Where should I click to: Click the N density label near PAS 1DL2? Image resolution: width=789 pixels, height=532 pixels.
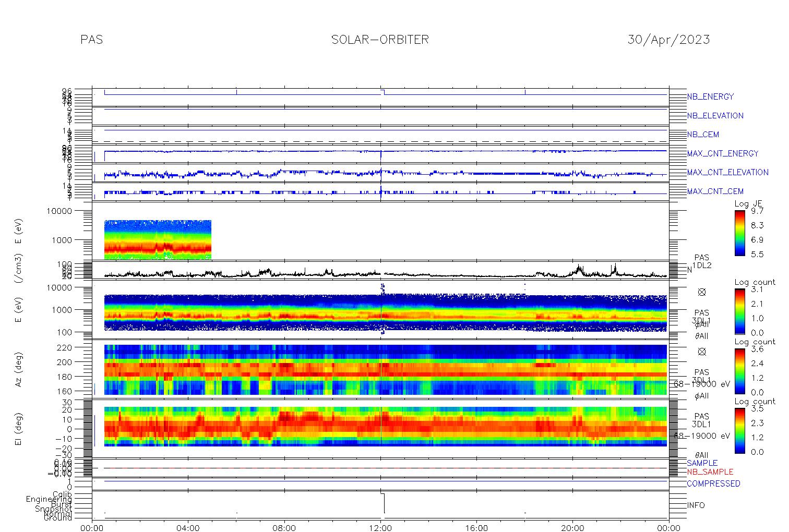(x=689, y=270)
